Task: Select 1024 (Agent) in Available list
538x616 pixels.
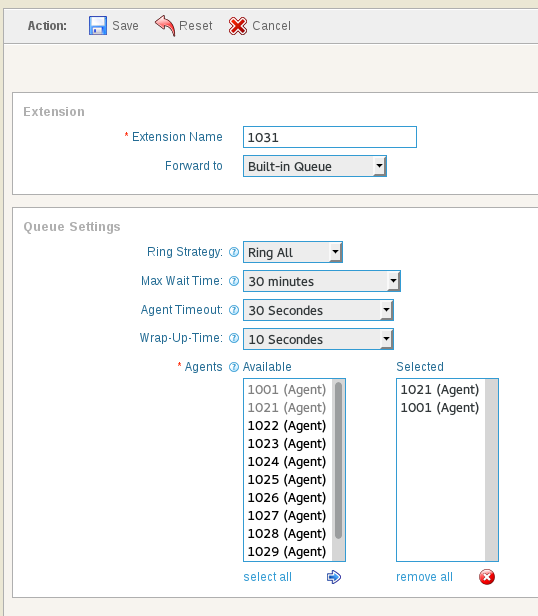Action: tap(287, 462)
